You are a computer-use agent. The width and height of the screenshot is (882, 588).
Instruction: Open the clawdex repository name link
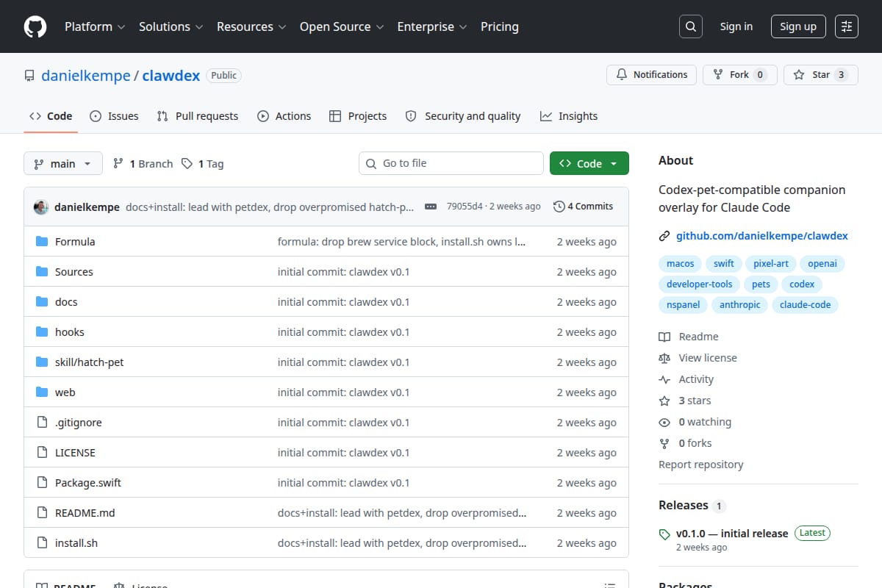171,76
